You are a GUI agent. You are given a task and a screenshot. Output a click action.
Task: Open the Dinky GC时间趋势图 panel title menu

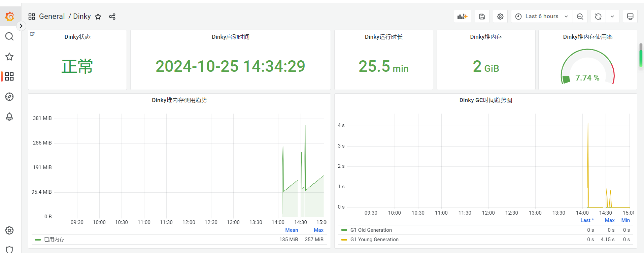[x=486, y=100]
